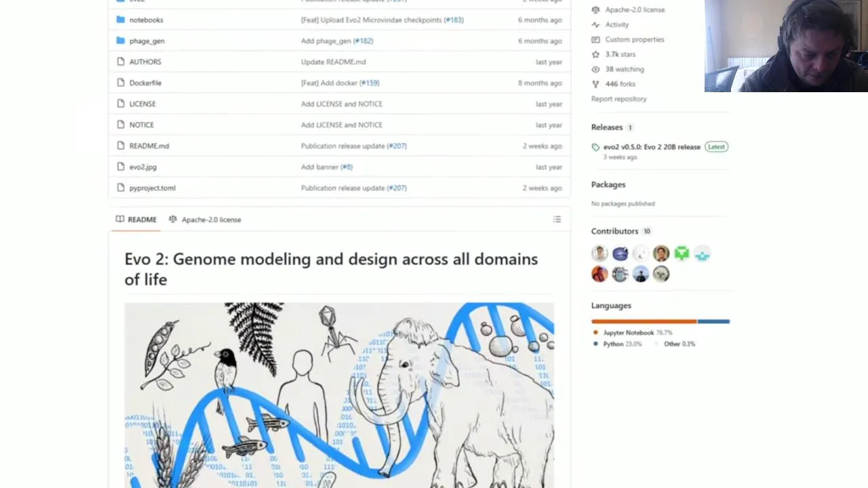Open the Dockerfile file

pyautogui.click(x=145, y=83)
